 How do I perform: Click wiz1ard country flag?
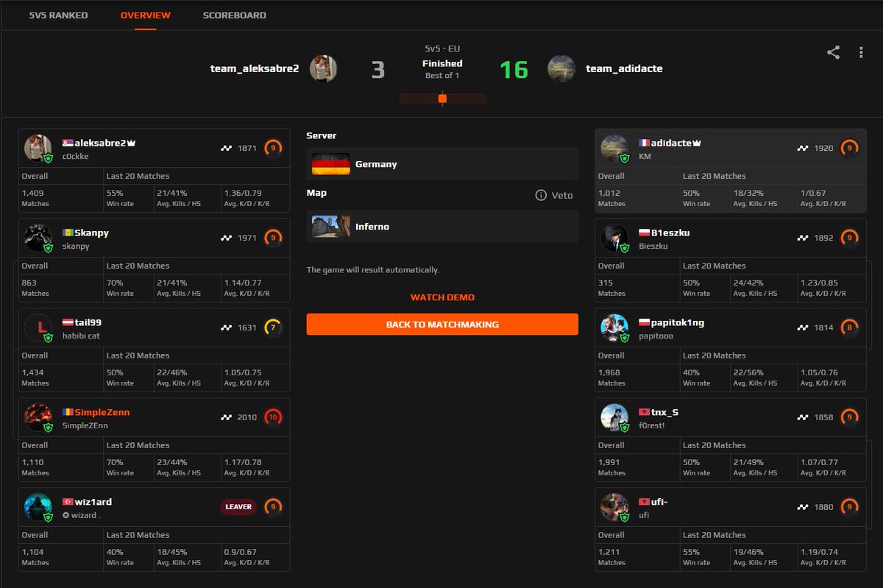tap(68, 502)
